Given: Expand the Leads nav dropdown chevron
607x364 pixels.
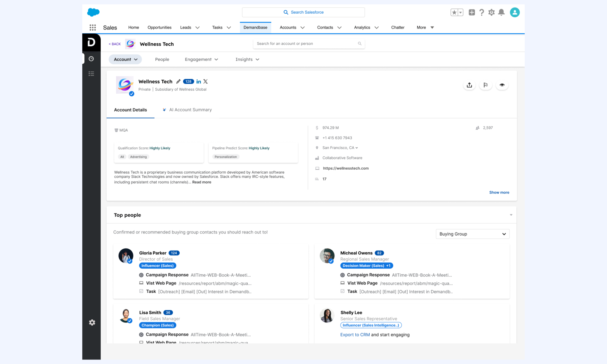Looking at the screenshot, I should tap(198, 28).
